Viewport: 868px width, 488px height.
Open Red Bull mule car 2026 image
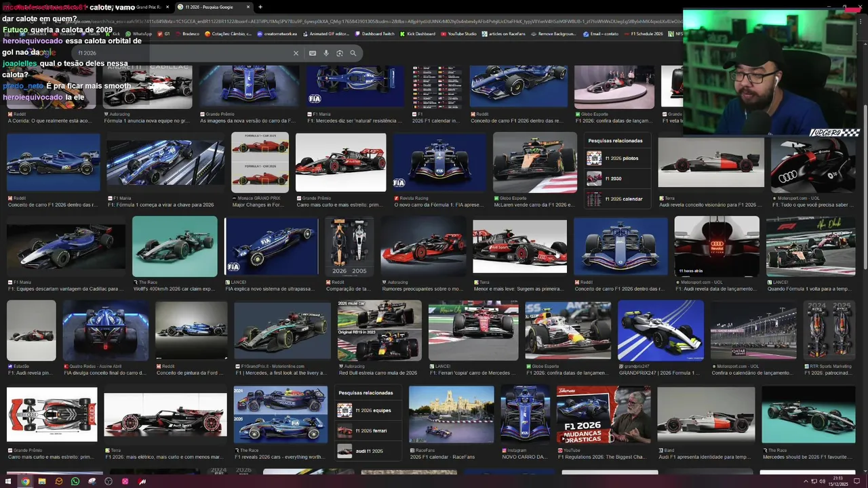point(380,331)
